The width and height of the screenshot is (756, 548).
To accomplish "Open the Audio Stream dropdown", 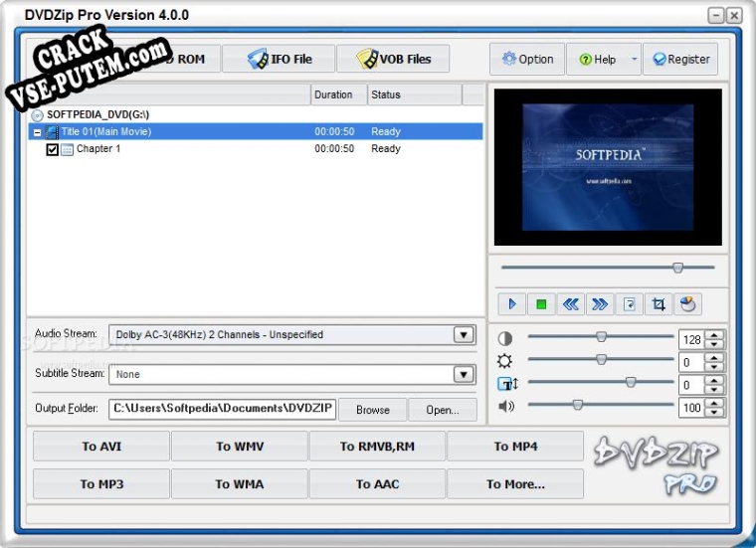I will [x=464, y=335].
